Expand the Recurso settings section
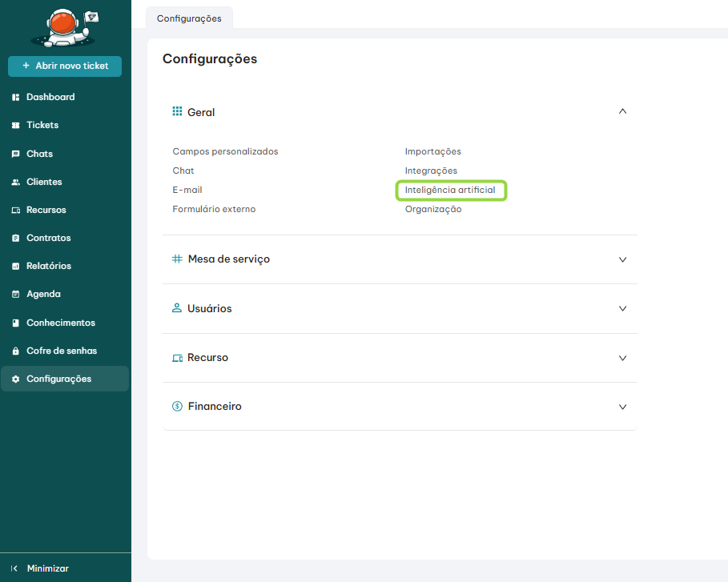Image resolution: width=728 pixels, height=582 pixels. tap(622, 358)
